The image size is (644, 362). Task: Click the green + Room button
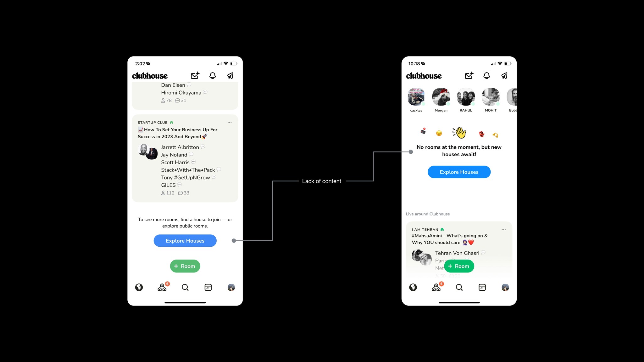185,266
